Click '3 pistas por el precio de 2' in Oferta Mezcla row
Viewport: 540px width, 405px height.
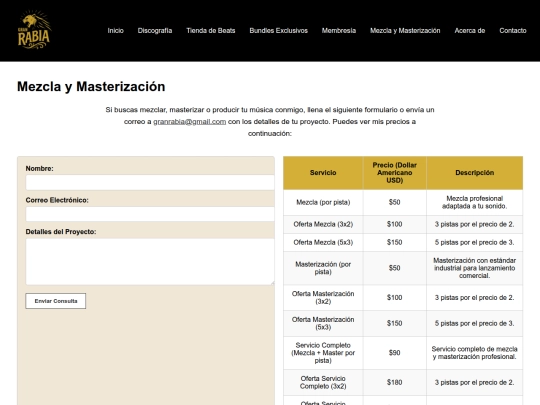click(x=475, y=224)
